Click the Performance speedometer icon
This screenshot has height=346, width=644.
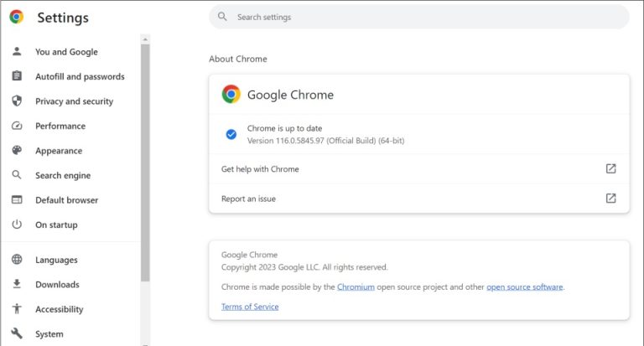(x=17, y=126)
